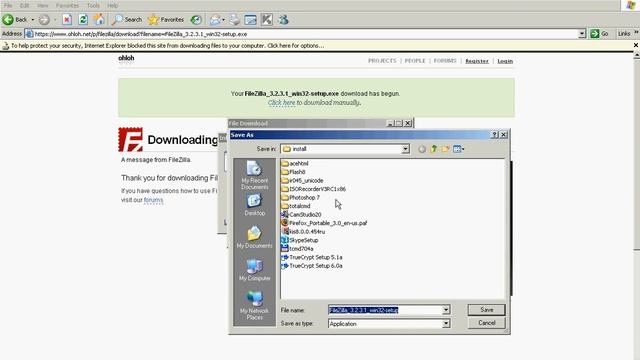This screenshot has height=360, width=640.
Task: Expand the File name dropdown arrow
Action: tap(446, 310)
